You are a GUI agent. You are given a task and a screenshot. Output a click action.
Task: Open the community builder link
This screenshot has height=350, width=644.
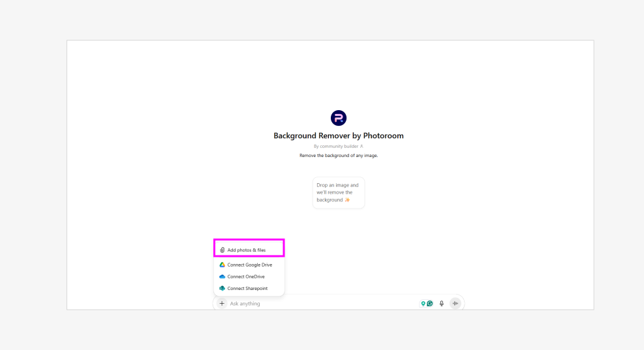pyautogui.click(x=339, y=147)
